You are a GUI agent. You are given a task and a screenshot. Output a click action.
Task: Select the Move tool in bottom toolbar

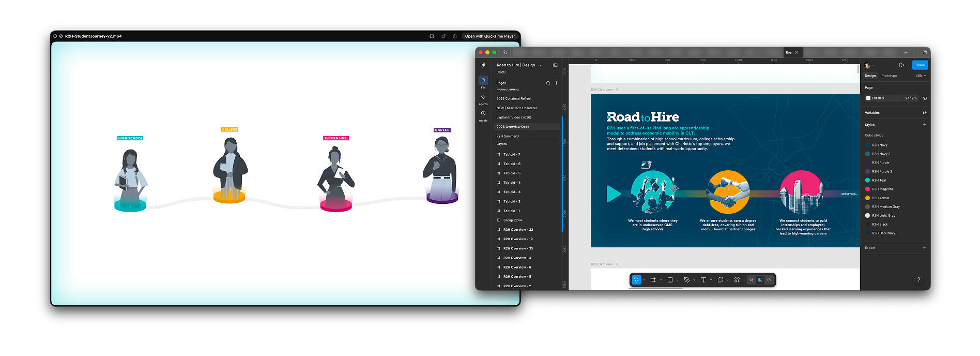(x=637, y=280)
